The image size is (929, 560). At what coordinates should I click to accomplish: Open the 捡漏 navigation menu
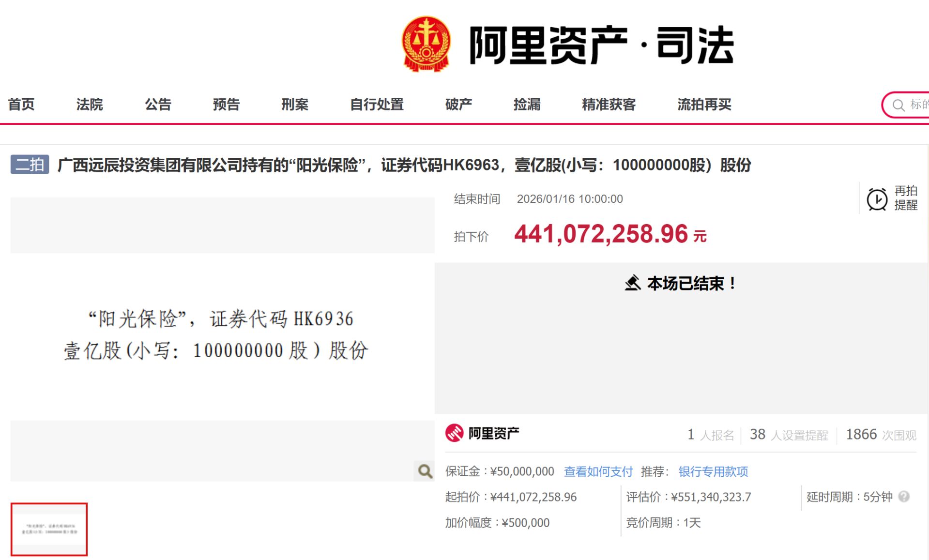(527, 105)
